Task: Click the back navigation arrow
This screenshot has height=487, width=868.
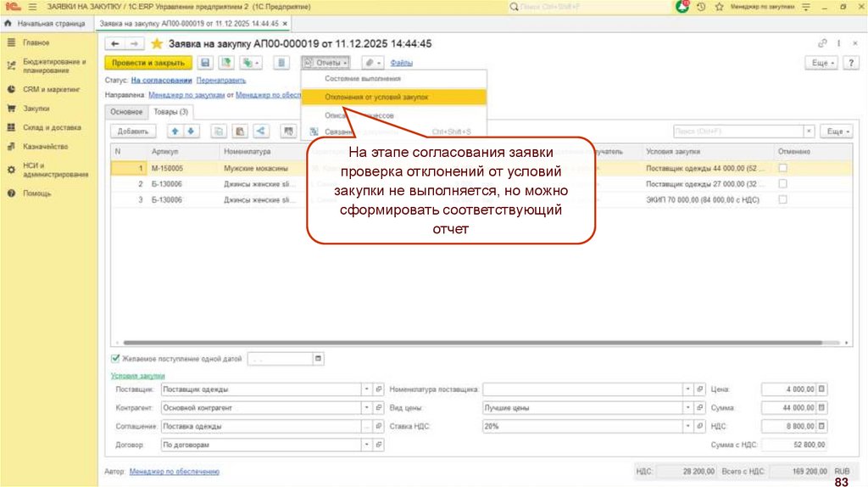Action: [x=114, y=44]
